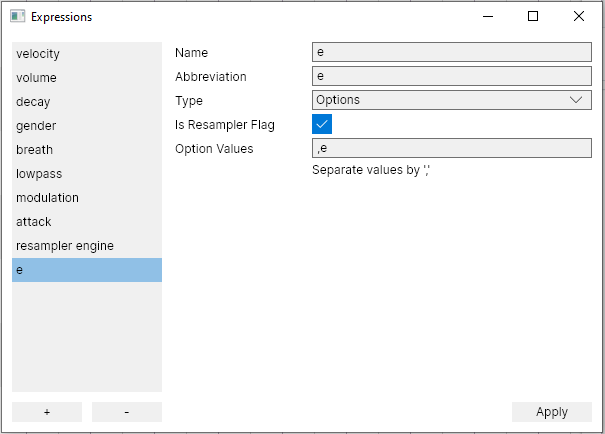Viewport: 605px width, 434px height.
Task: Click the Abbreviation input field
Action: [451, 76]
